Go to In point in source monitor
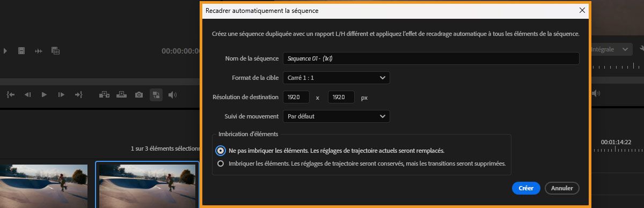This screenshot has height=208, width=644. coord(11,94)
